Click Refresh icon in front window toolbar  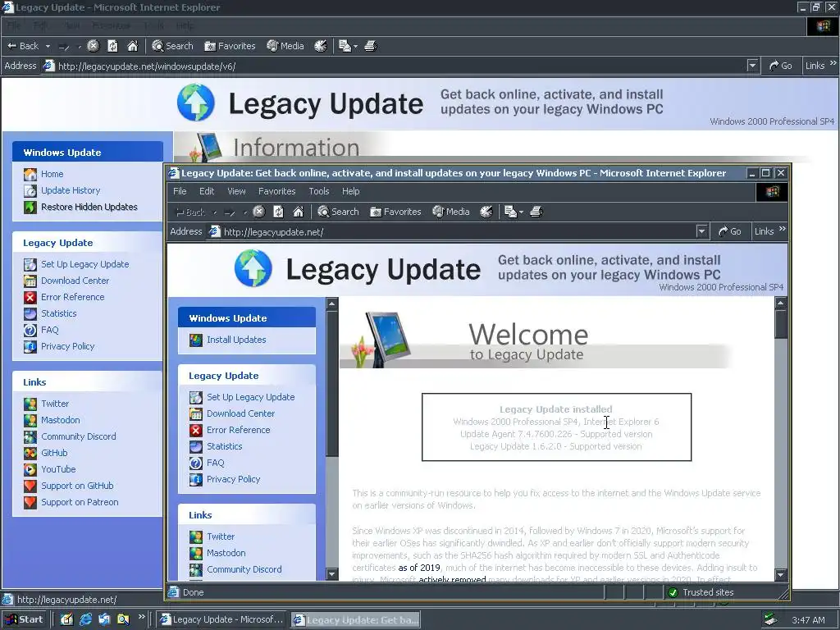[x=279, y=212]
